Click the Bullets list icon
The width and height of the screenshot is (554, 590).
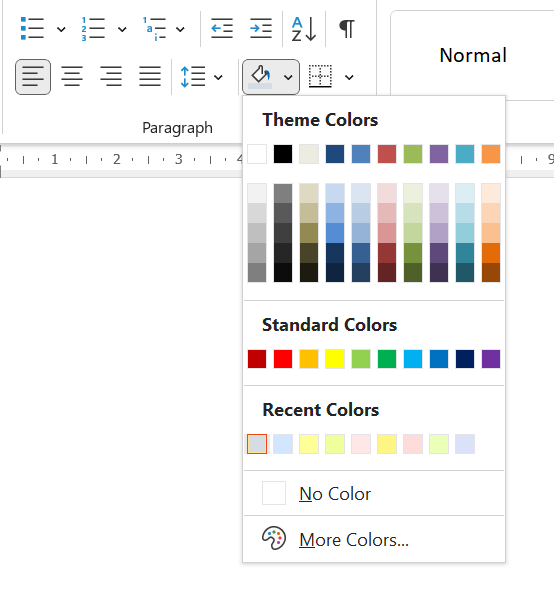click(x=32, y=28)
